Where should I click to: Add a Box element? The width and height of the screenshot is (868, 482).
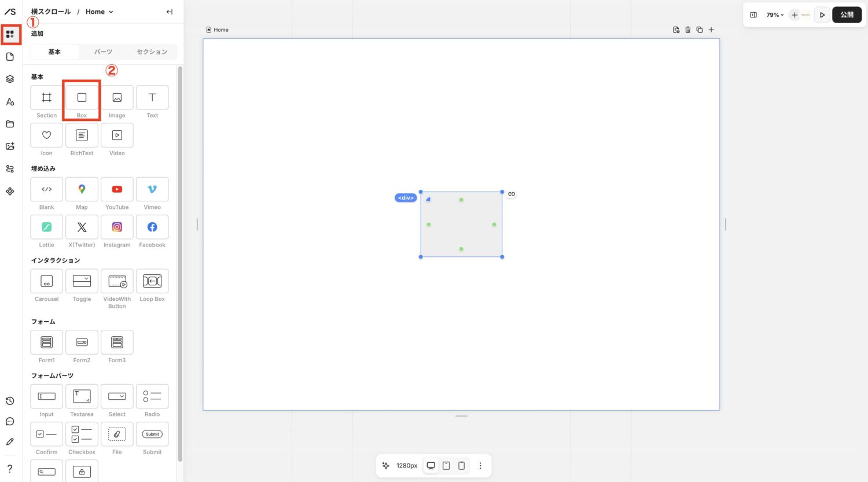click(x=82, y=98)
